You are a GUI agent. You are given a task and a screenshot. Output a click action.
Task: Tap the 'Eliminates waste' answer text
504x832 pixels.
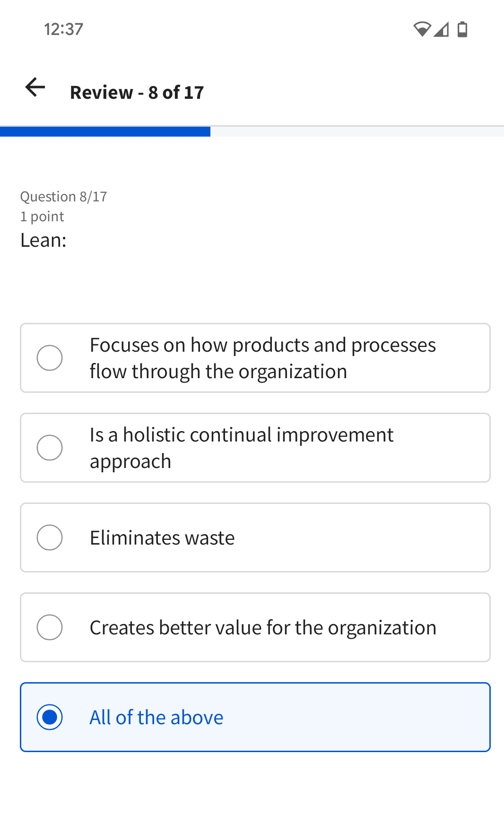[x=162, y=538]
